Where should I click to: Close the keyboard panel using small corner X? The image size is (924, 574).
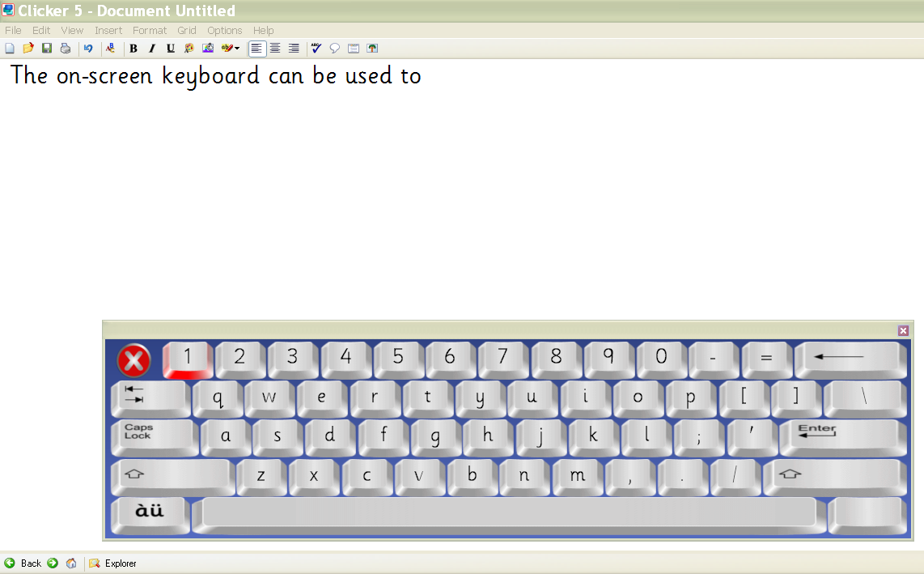904,330
